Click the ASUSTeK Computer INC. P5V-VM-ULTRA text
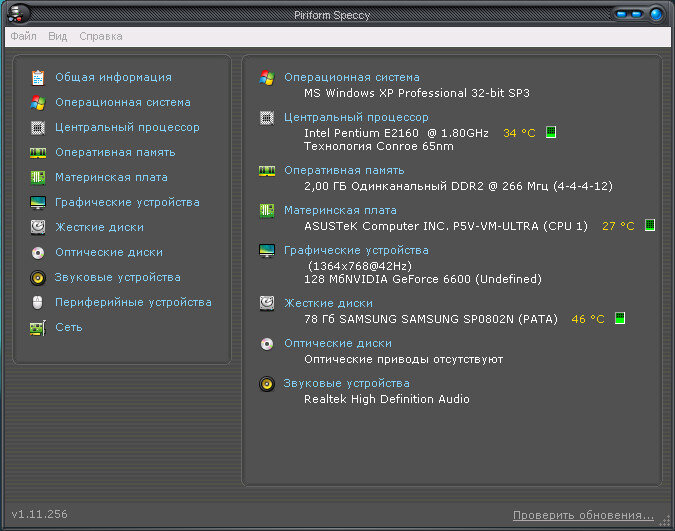The height and width of the screenshot is (531, 675). 421,226
